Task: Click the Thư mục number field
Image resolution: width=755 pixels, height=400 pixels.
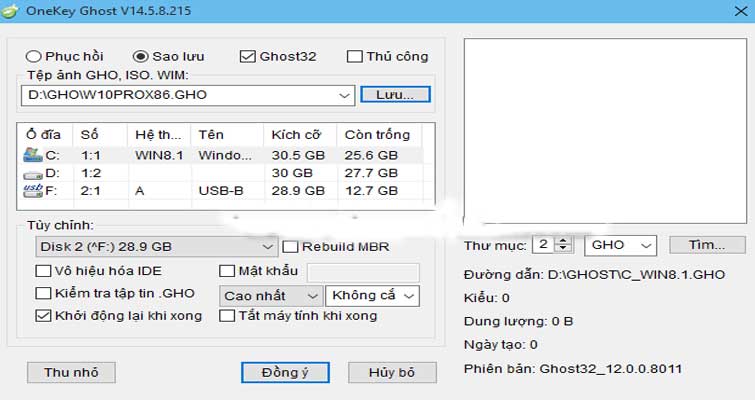Action: click(544, 245)
